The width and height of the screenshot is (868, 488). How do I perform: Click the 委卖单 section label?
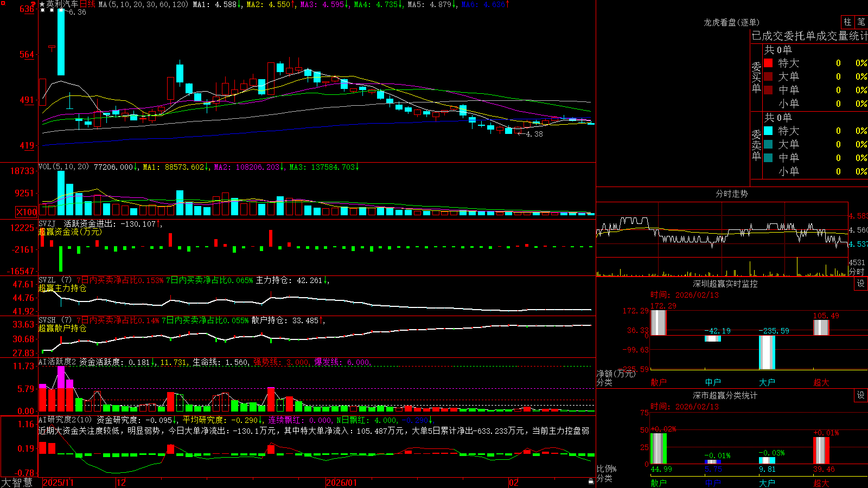756,145
